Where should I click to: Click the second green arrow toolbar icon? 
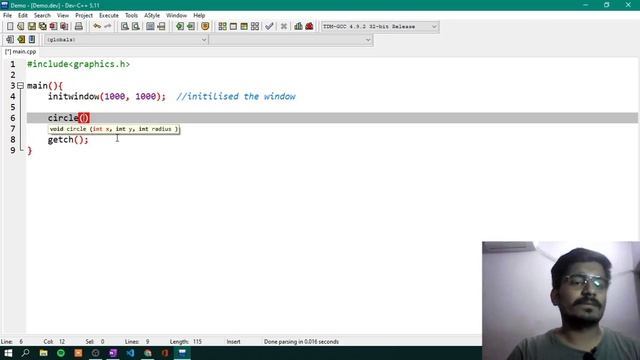click(x=191, y=27)
